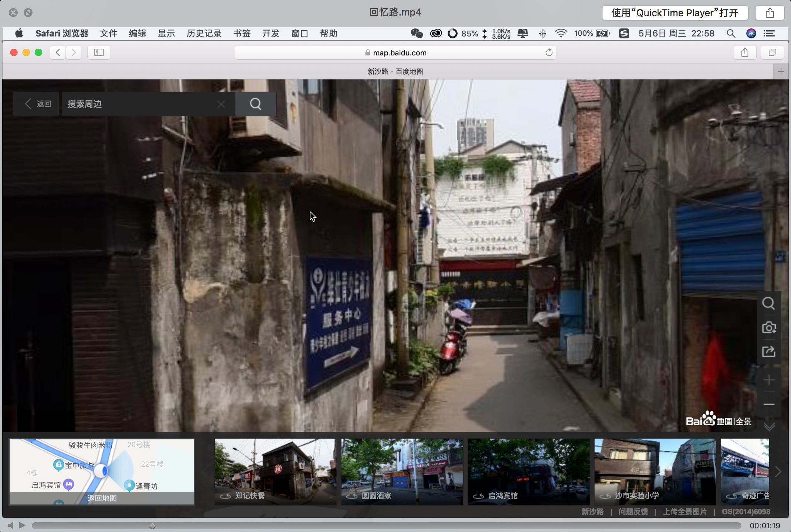This screenshot has width=791, height=532.
Task: Open the 历史记录 menu
Action: [204, 34]
